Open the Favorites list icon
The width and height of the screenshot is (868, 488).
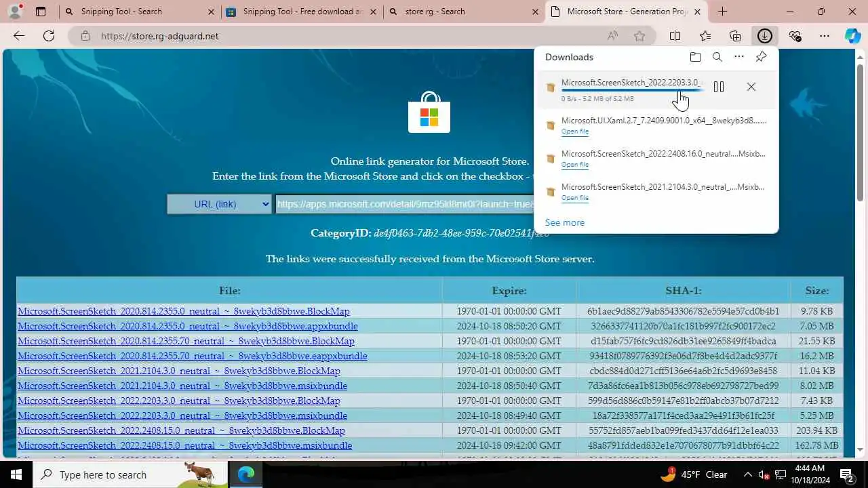point(705,36)
